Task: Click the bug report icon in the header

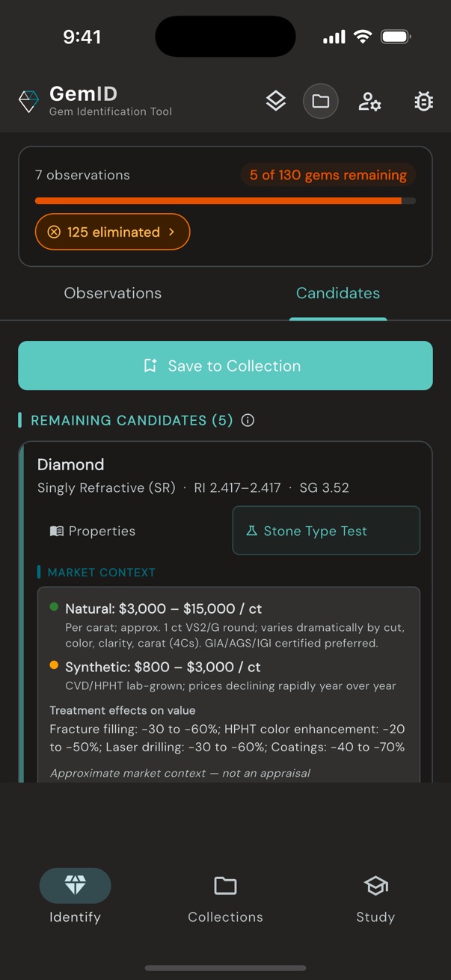Action: point(423,101)
